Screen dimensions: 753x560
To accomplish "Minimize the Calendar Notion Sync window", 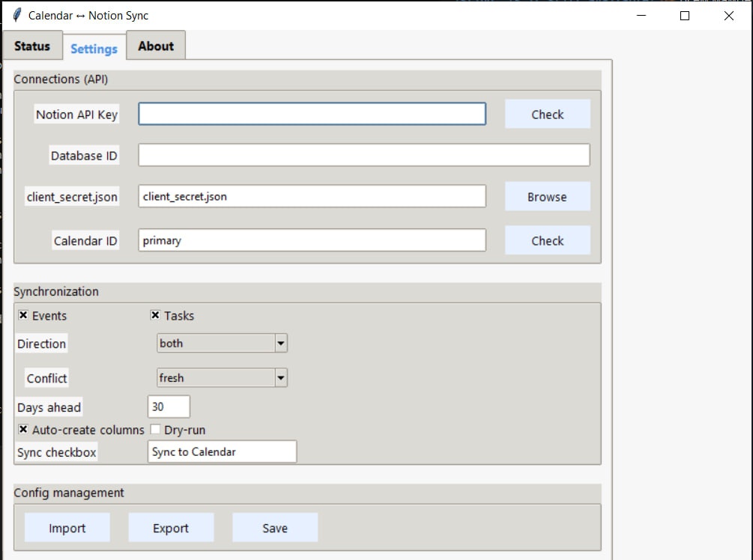I will [x=641, y=16].
